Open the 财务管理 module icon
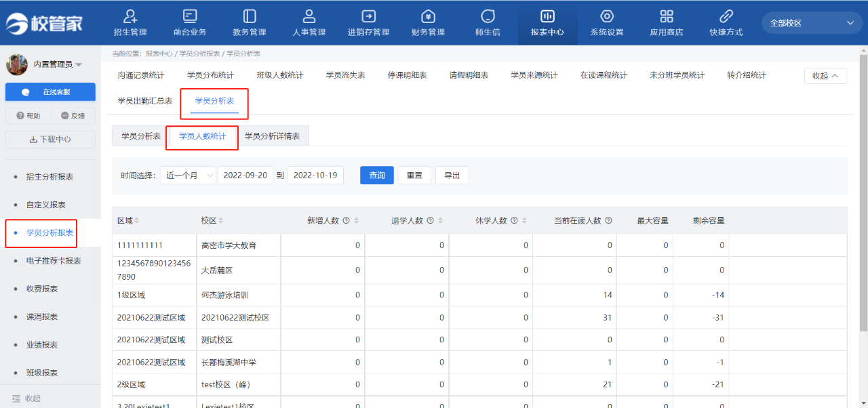The image size is (868, 408). click(428, 16)
